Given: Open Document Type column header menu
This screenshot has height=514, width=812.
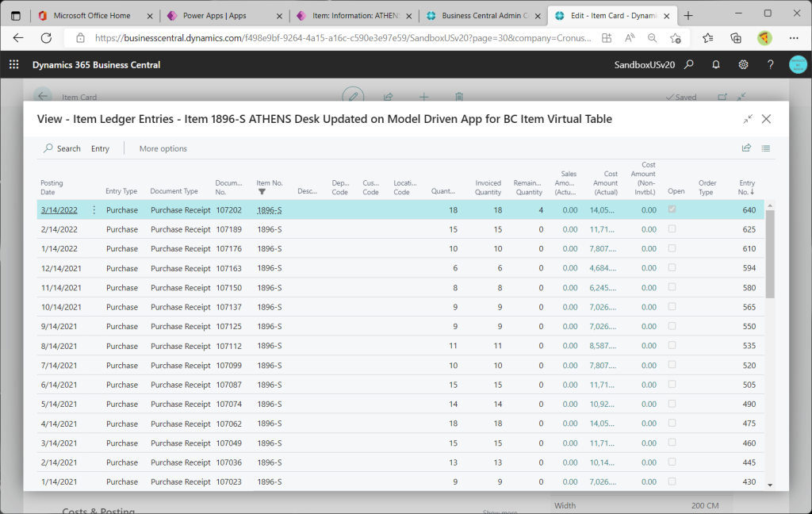Looking at the screenshot, I should pos(174,191).
